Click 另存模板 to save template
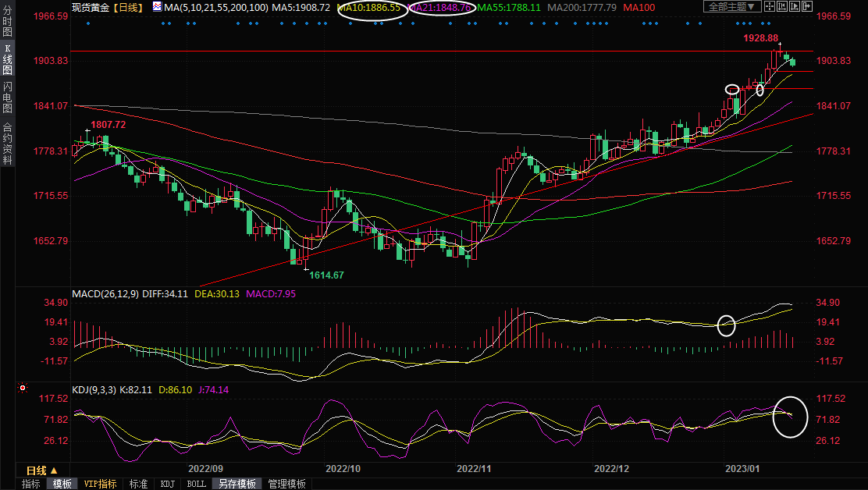The height and width of the screenshot is (490, 868). coord(237,484)
